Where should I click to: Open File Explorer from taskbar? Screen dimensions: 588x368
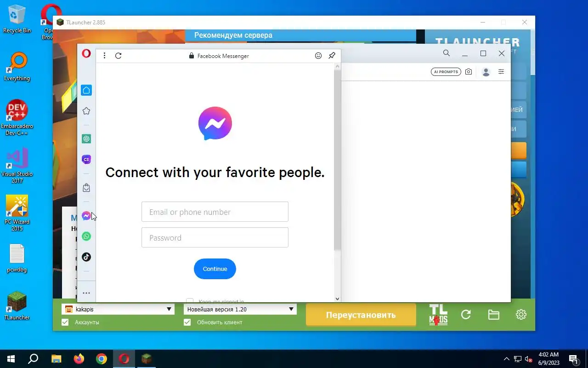tap(56, 359)
